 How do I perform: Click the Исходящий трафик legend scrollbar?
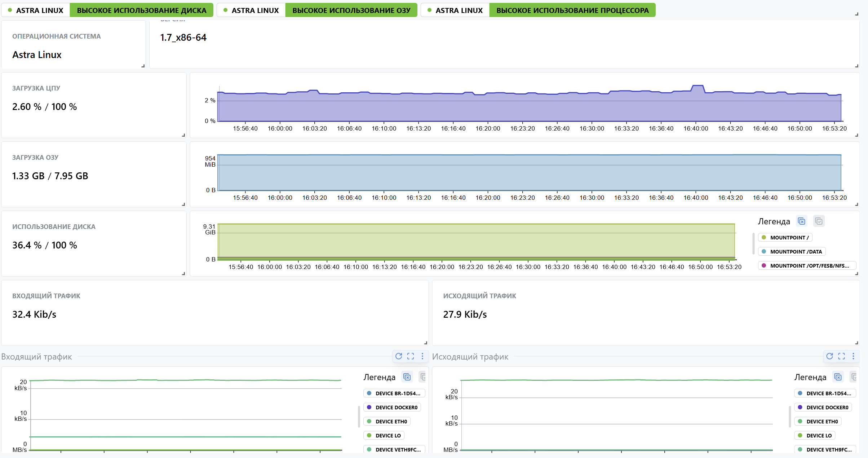pos(789,417)
